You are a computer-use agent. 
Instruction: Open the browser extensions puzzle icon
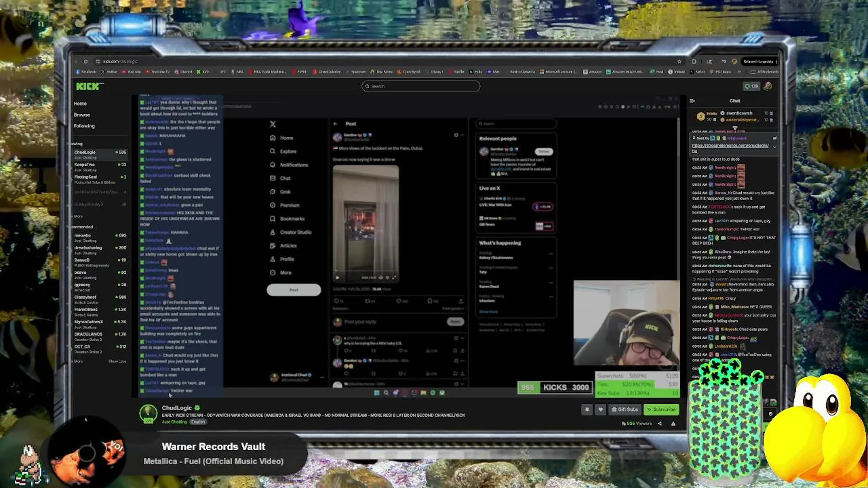pyautogui.click(x=693, y=61)
